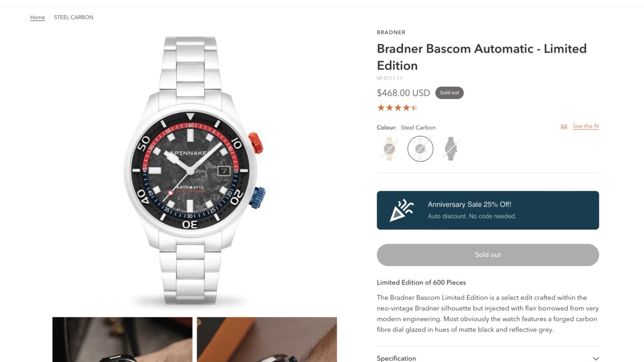The image size is (644, 362).
Task: Click the BRADNER brand name label
Action: coord(391,32)
